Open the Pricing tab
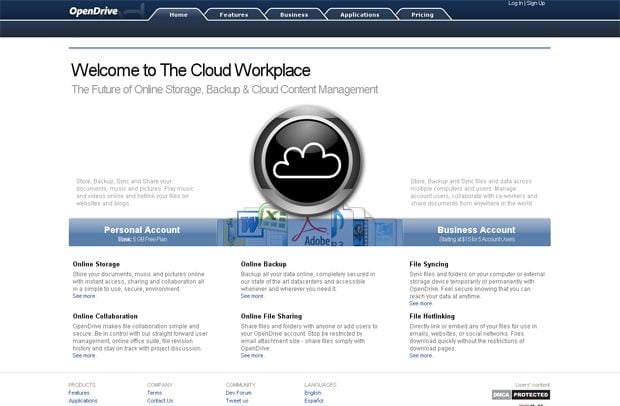Image resolution: width=620 pixels, height=406 pixels. click(422, 15)
